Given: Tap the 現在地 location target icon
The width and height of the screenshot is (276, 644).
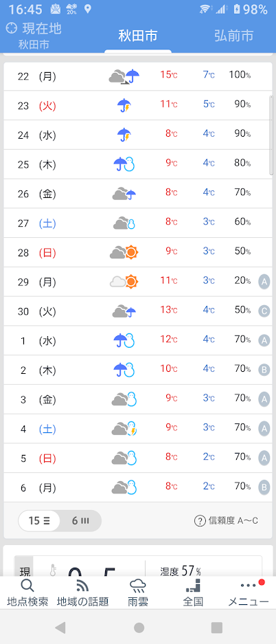Looking at the screenshot, I should tap(12, 28).
